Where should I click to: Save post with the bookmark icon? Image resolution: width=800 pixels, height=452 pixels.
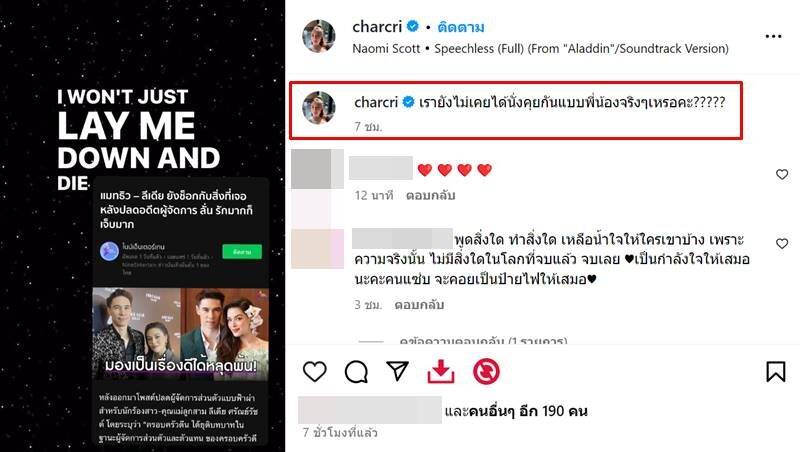(x=776, y=371)
